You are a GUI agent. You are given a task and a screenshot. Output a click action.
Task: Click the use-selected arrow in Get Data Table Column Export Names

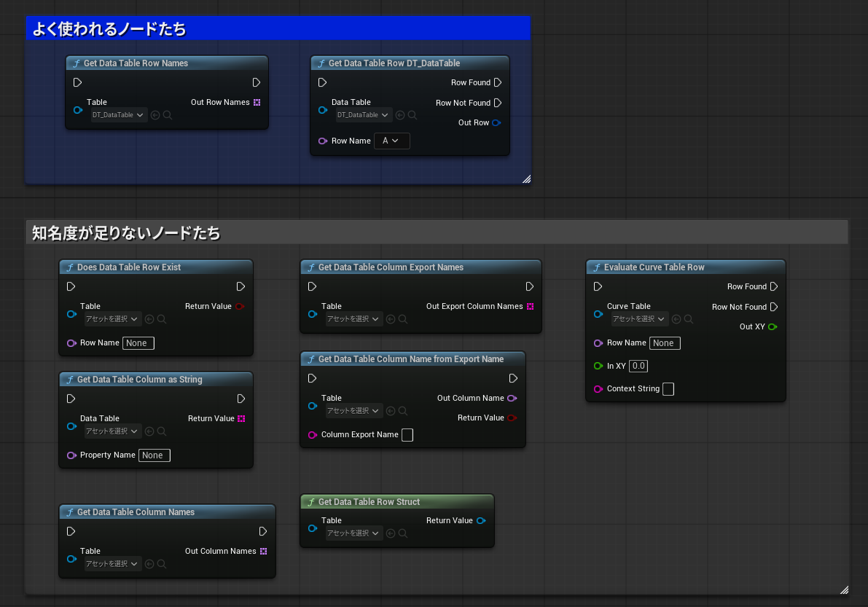pyautogui.click(x=390, y=319)
